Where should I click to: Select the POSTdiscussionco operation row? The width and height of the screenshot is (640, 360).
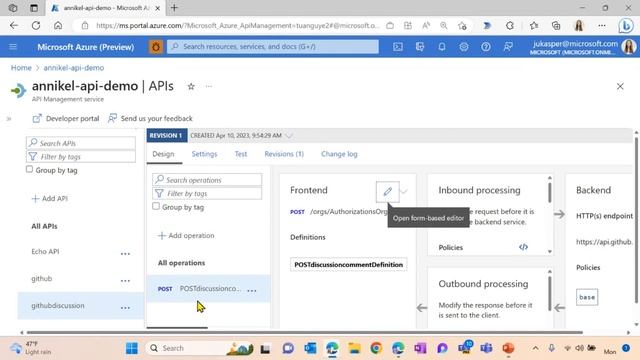(x=208, y=289)
